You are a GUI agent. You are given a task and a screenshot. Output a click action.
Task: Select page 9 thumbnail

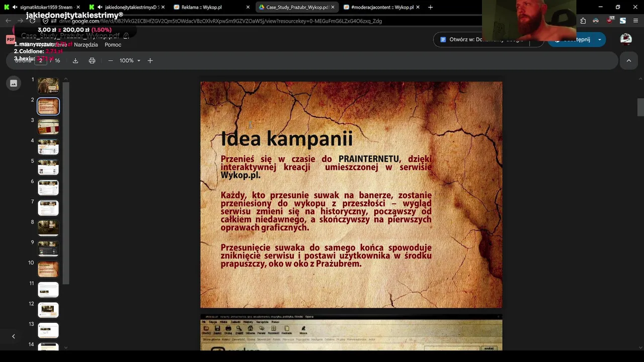[x=48, y=248]
